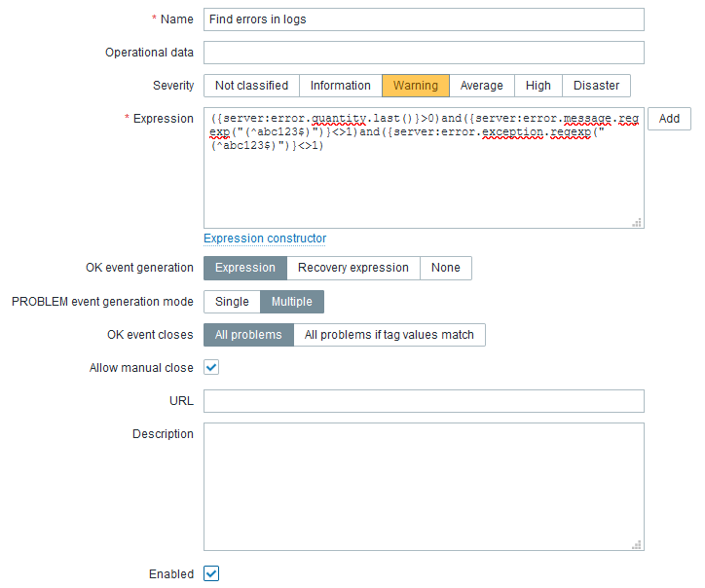This screenshot has height=588, width=705.
Task: Focus the Operational data field
Action: (x=424, y=53)
